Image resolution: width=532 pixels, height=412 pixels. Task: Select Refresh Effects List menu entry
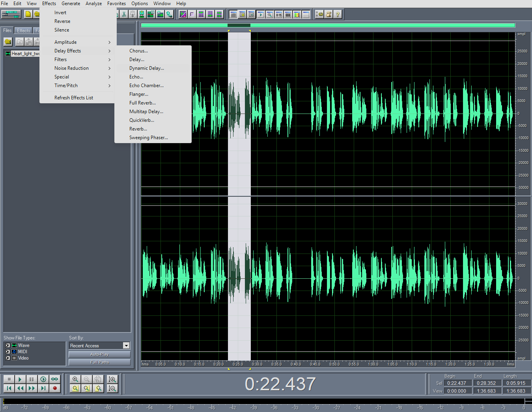77,98
